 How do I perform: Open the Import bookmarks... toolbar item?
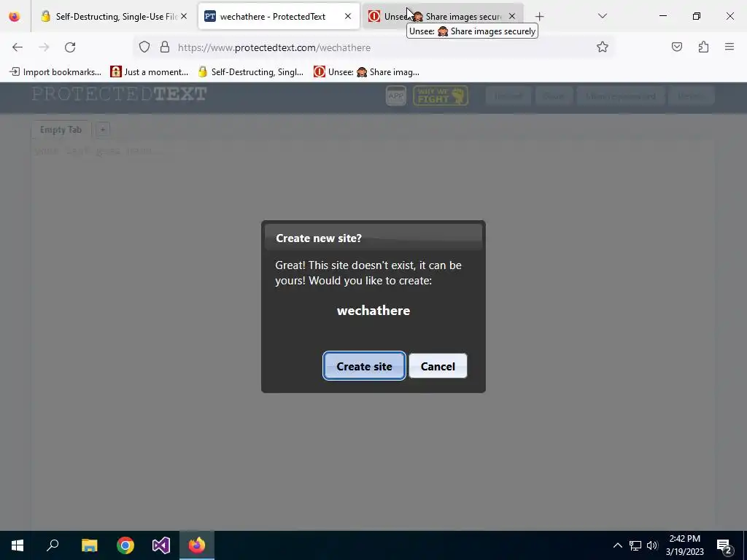[x=55, y=72]
